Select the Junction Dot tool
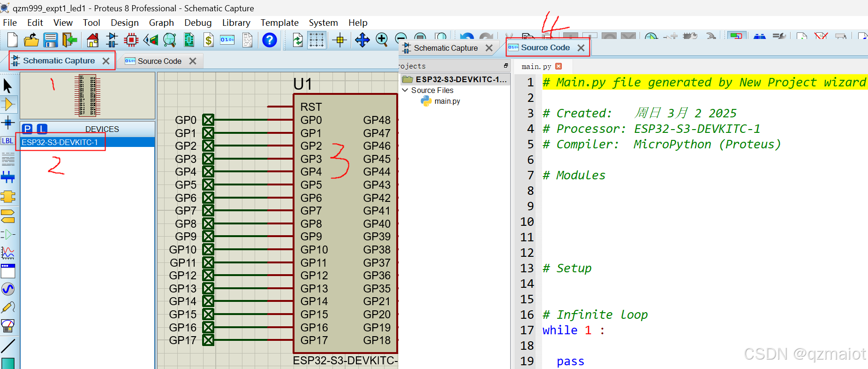Viewport: 868px width, 369px height. coord(8,123)
